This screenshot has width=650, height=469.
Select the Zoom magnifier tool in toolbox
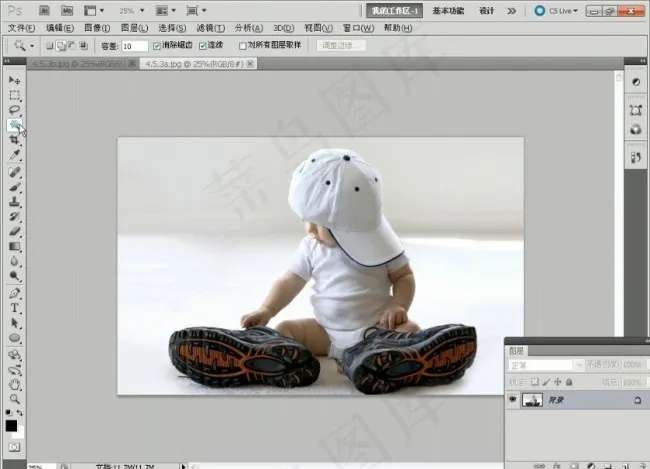pos(14,398)
